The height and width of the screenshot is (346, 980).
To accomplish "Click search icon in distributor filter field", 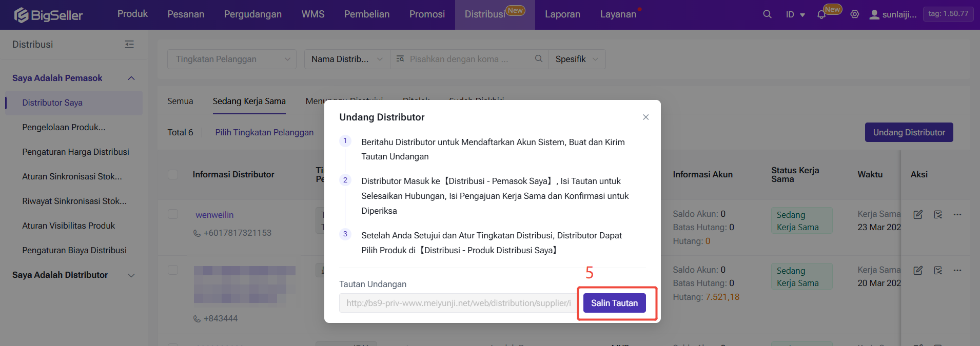I will (538, 59).
